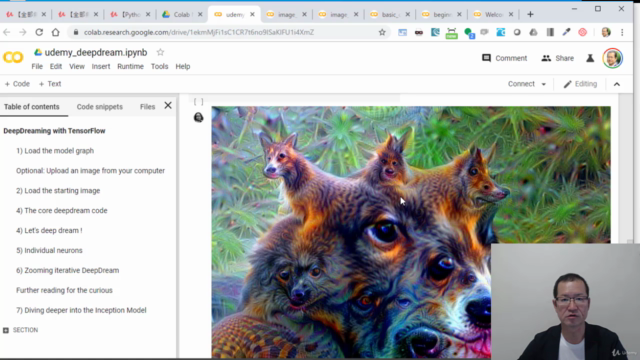The width and height of the screenshot is (640, 360).
Task: Click the Google Drive extension icon
Action: [x=533, y=32]
